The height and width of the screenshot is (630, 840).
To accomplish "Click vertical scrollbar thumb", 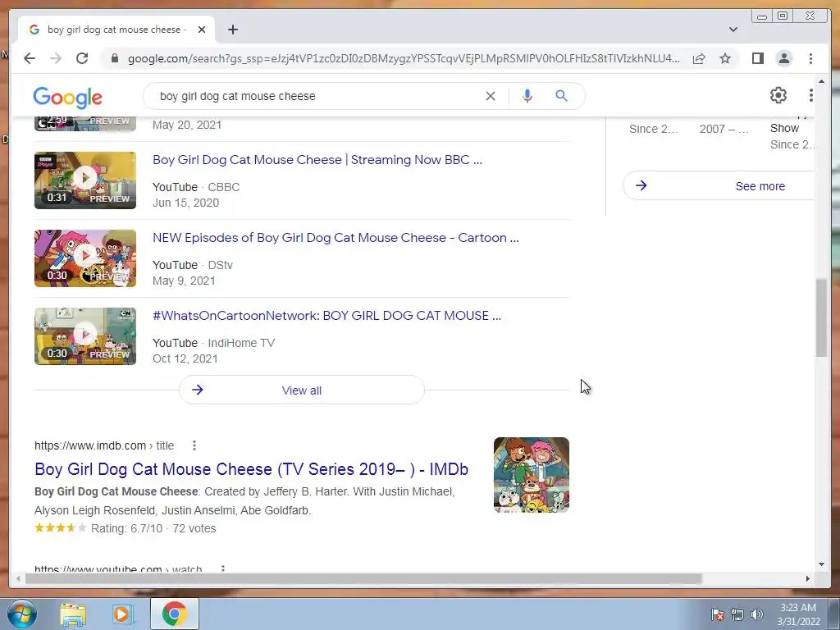I will pos(821,317).
